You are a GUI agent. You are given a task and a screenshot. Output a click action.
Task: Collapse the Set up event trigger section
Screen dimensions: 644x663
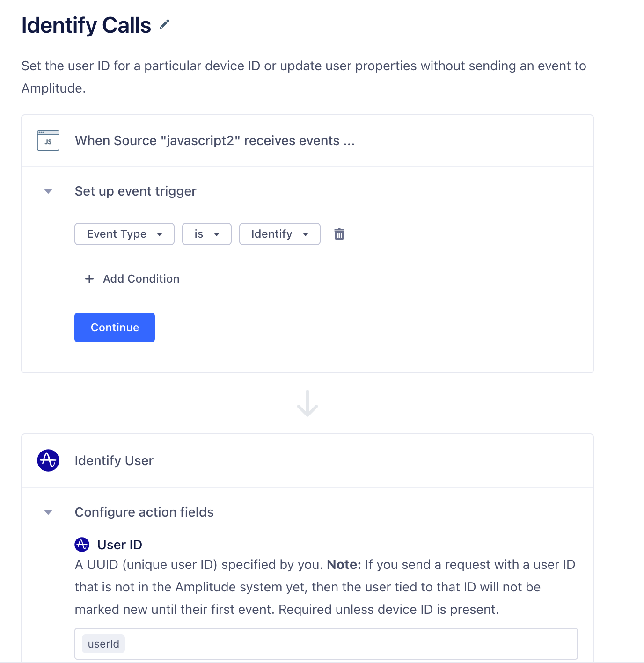tap(48, 191)
